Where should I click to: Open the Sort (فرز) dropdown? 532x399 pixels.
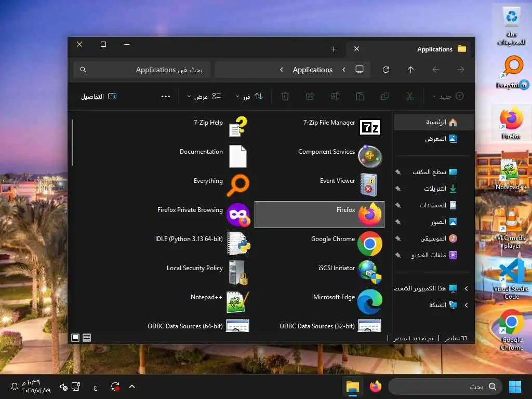(249, 96)
